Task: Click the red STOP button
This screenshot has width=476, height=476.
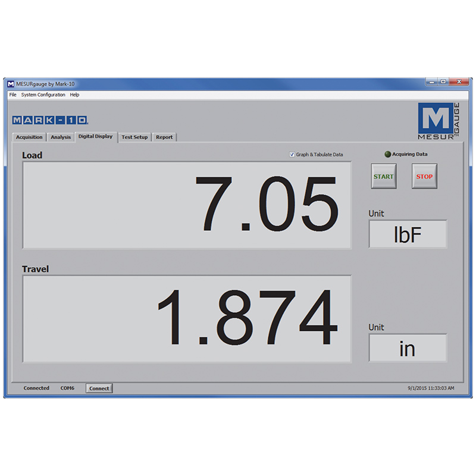Action: (x=424, y=176)
